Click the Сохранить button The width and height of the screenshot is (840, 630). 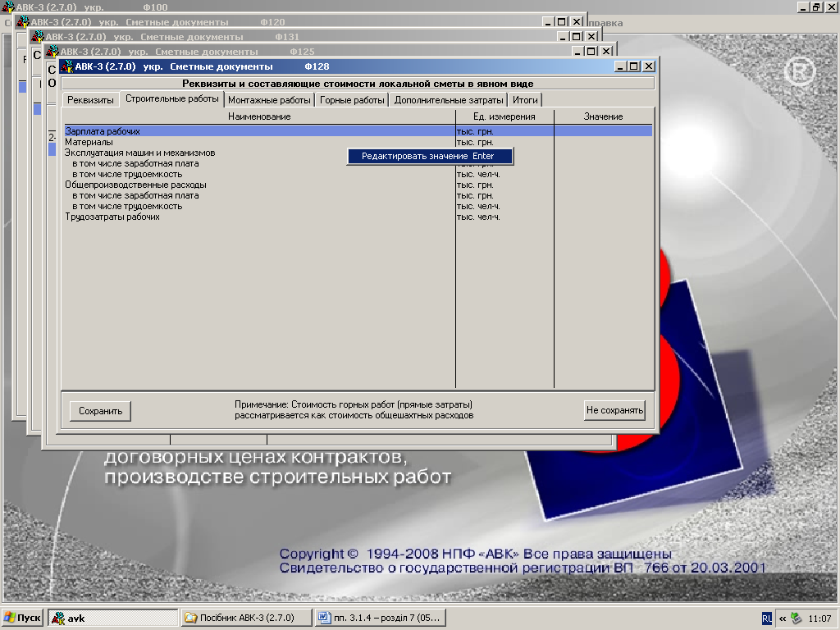tap(100, 411)
